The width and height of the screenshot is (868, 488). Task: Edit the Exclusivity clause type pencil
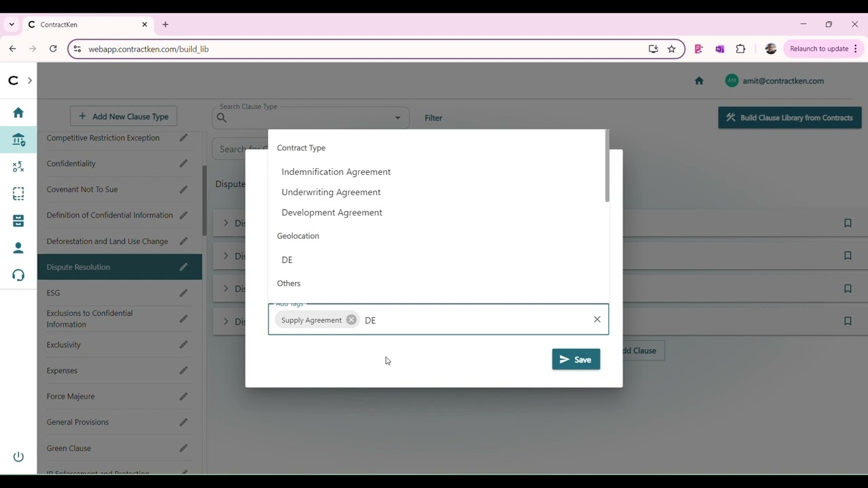183,344
